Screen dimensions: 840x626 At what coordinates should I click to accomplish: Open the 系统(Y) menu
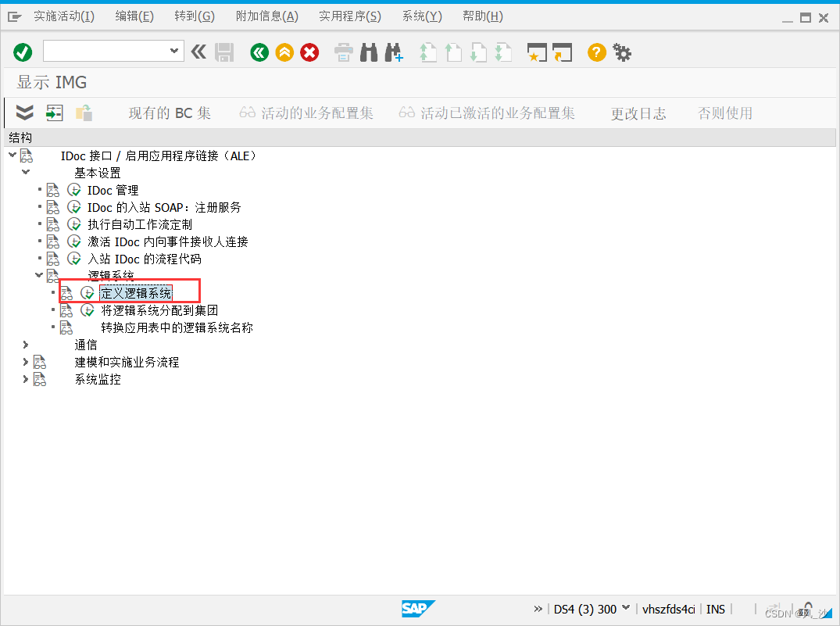click(x=422, y=16)
